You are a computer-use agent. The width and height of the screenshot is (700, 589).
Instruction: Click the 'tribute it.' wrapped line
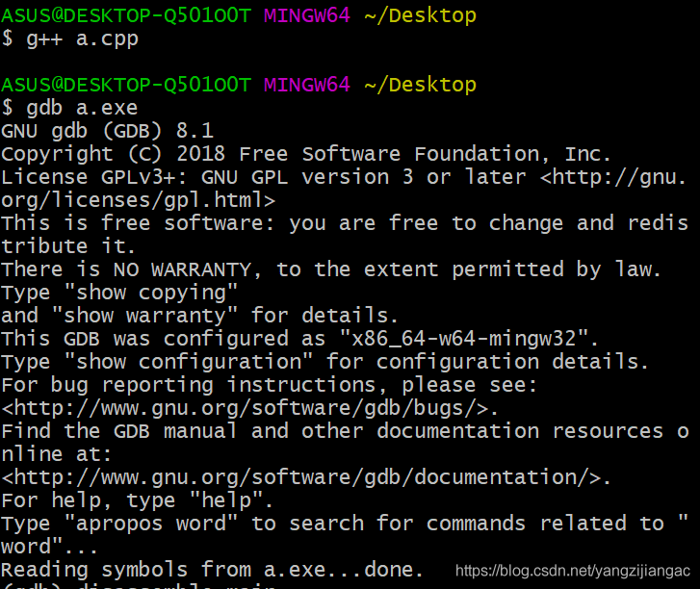(x=67, y=246)
